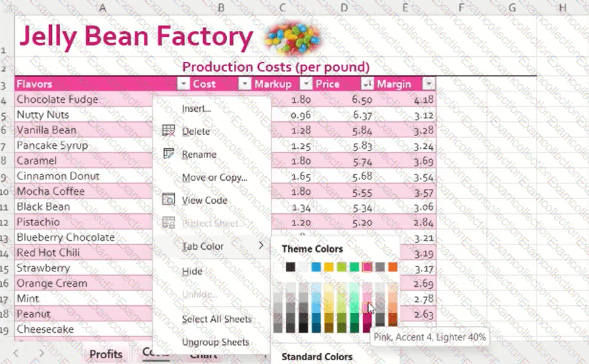589x364 pixels.
Task: Click the Delete sheet icon in context menu
Action: (169, 131)
